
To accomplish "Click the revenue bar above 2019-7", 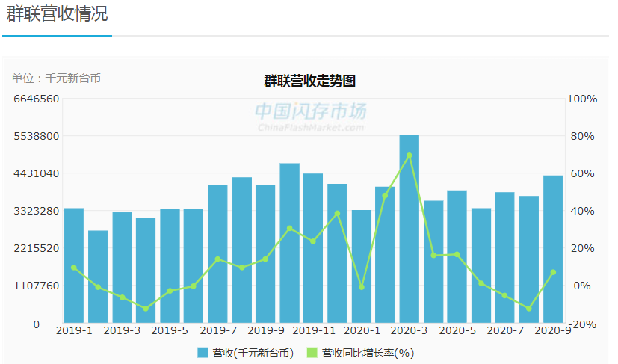I will coord(217,253).
